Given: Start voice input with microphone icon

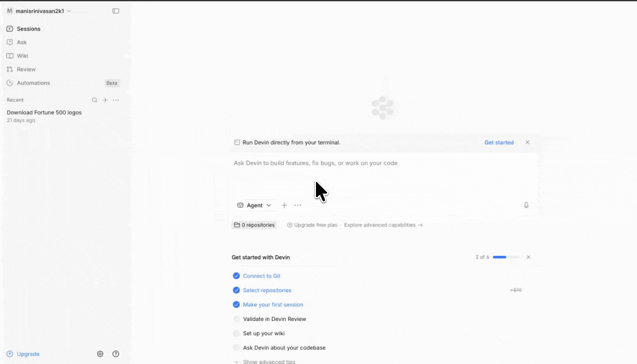Looking at the screenshot, I should coord(526,205).
